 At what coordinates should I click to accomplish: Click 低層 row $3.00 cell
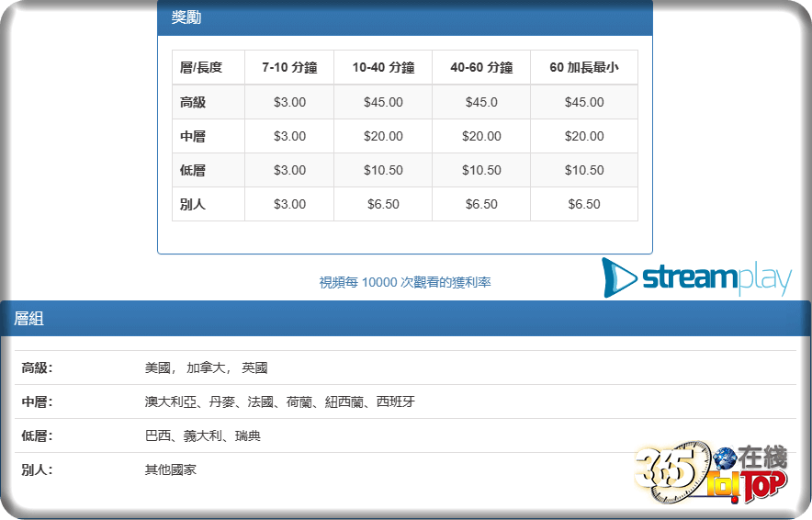tap(289, 170)
